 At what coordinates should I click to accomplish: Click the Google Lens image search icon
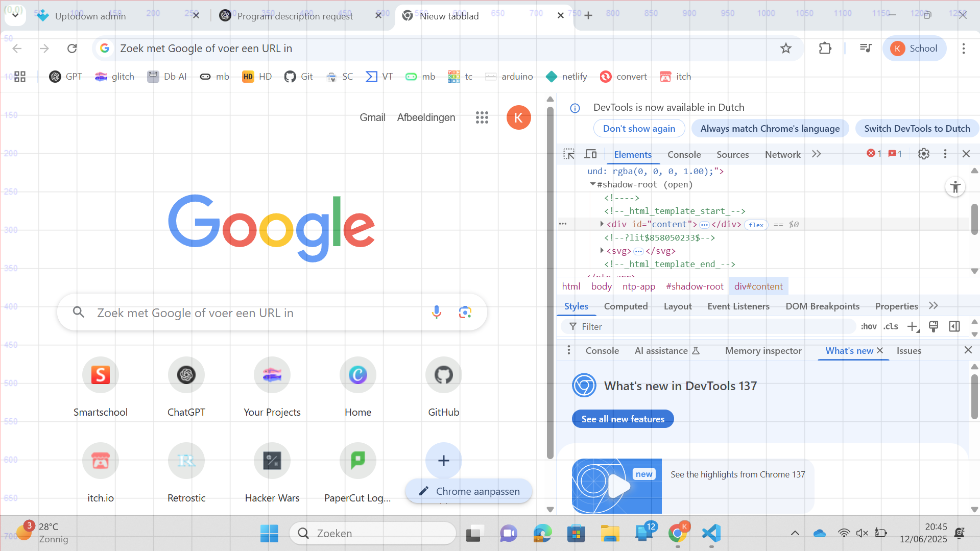pyautogui.click(x=465, y=312)
